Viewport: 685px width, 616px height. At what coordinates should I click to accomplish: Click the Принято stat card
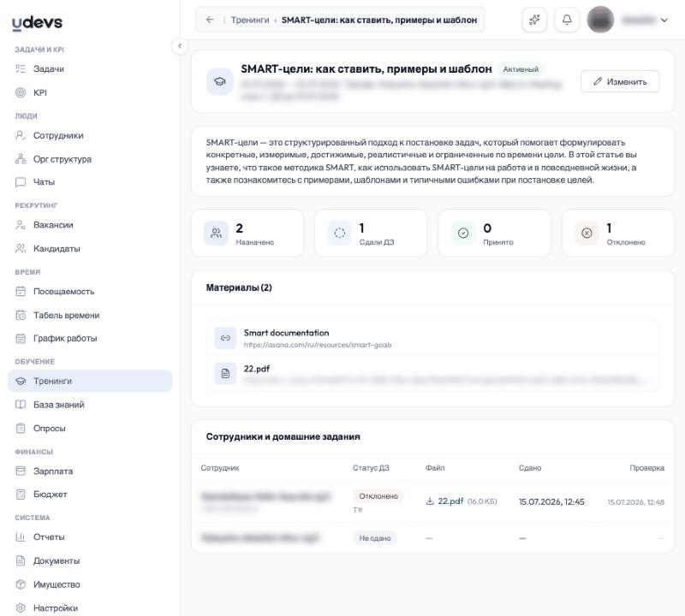(495, 233)
